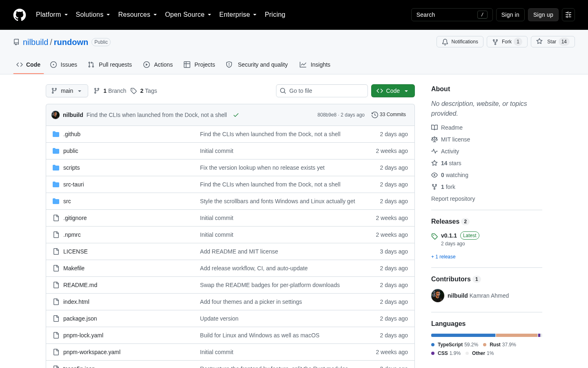Open the Pricing page link
Viewport: 588px width, 368px height.
click(275, 15)
